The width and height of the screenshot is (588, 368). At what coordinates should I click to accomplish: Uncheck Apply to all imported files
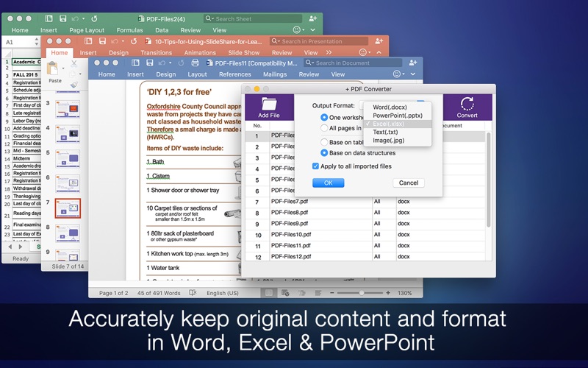tap(315, 166)
